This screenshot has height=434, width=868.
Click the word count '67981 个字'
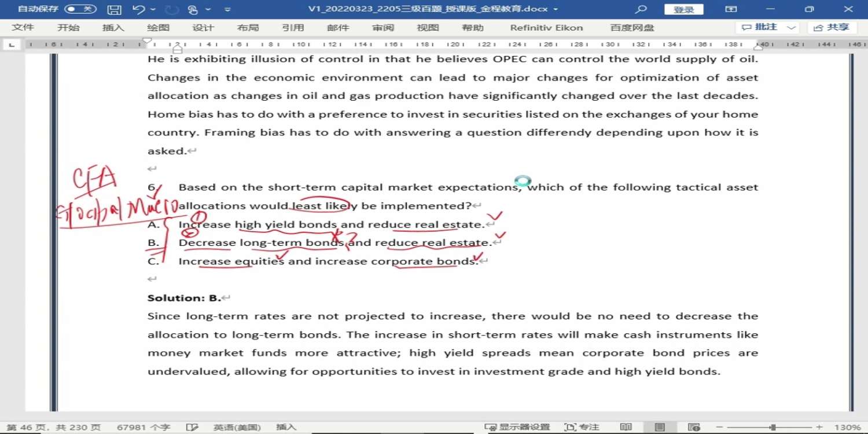pyautogui.click(x=144, y=428)
